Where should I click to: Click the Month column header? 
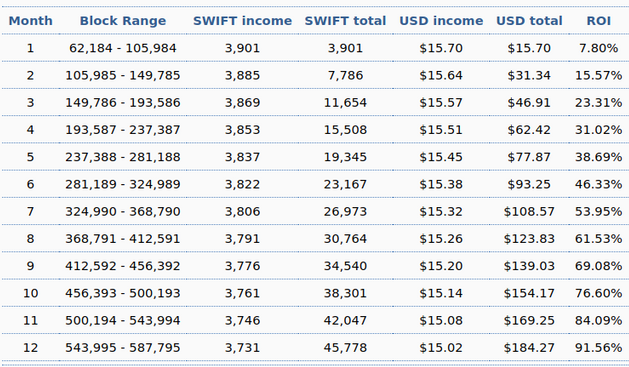30,21
